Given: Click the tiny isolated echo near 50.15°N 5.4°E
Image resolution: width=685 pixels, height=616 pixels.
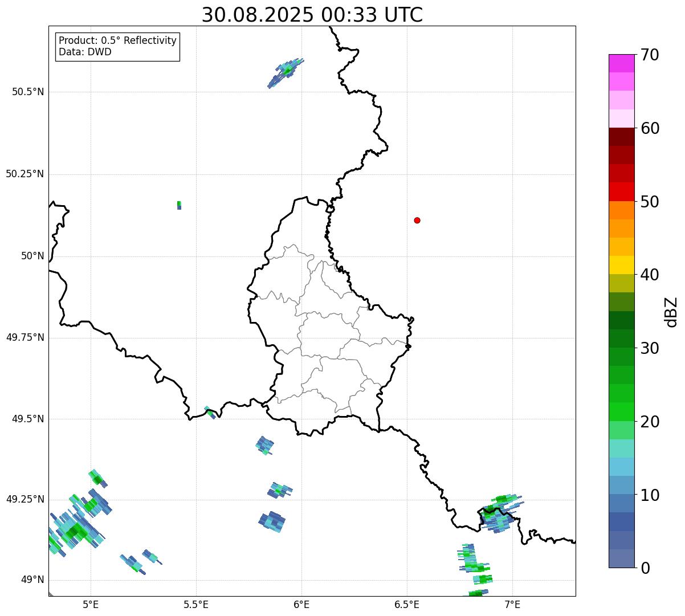Looking at the screenshot, I should point(179,205).
